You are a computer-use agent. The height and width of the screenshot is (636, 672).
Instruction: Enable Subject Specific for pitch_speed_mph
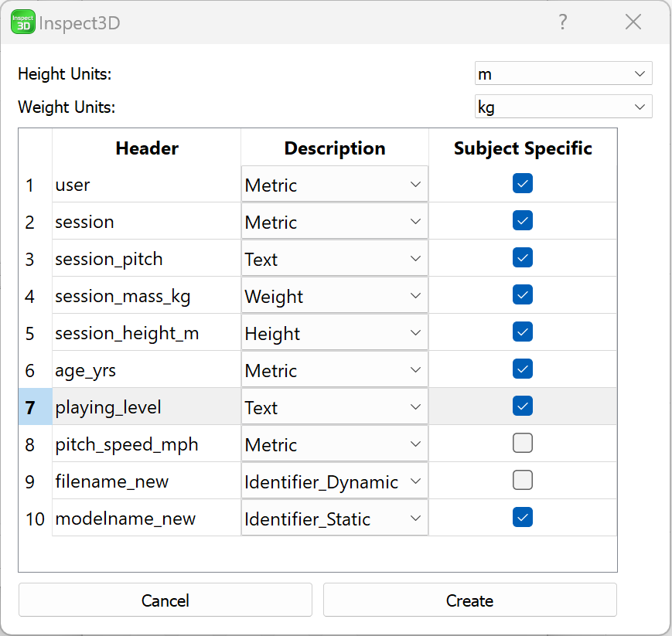523,444
